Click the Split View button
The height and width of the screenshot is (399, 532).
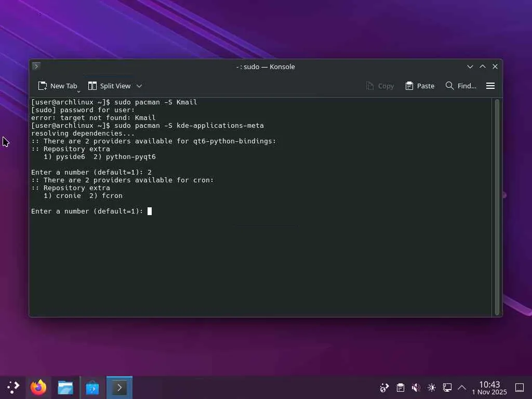pyautogui.click(x=109, y=86)
